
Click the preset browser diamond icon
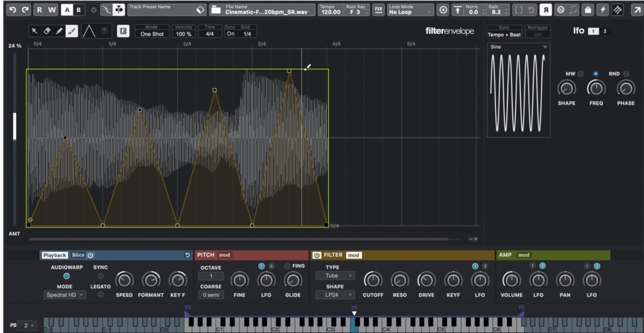pos(200,10)
